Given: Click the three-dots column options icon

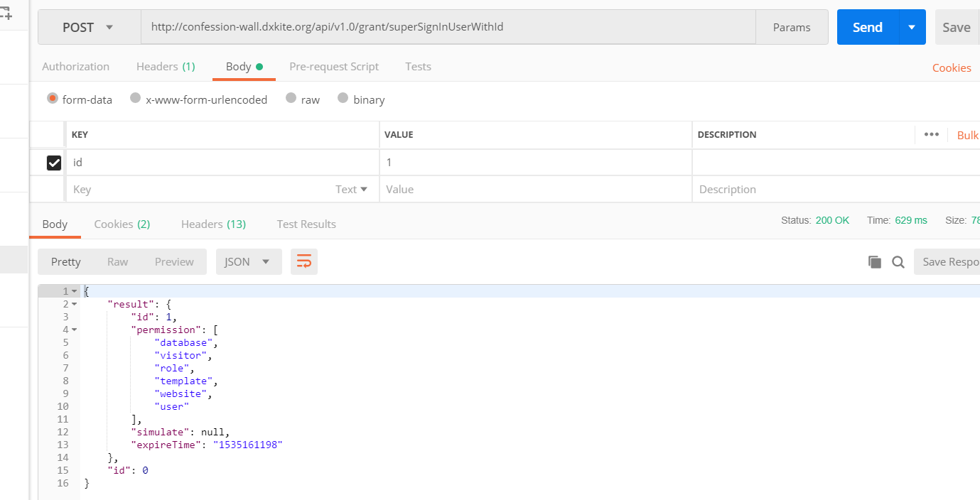Looking at the screenshot, I should tap(931, 135).
